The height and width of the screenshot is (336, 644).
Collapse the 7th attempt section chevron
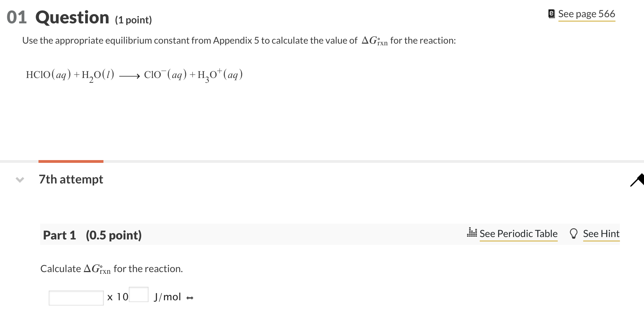(x=20, y=179)
